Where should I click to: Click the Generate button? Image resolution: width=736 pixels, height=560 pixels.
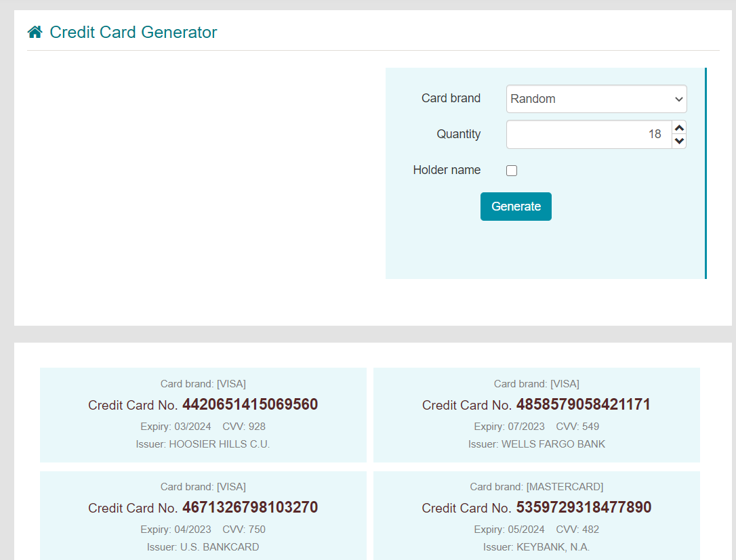click(516, 207)
